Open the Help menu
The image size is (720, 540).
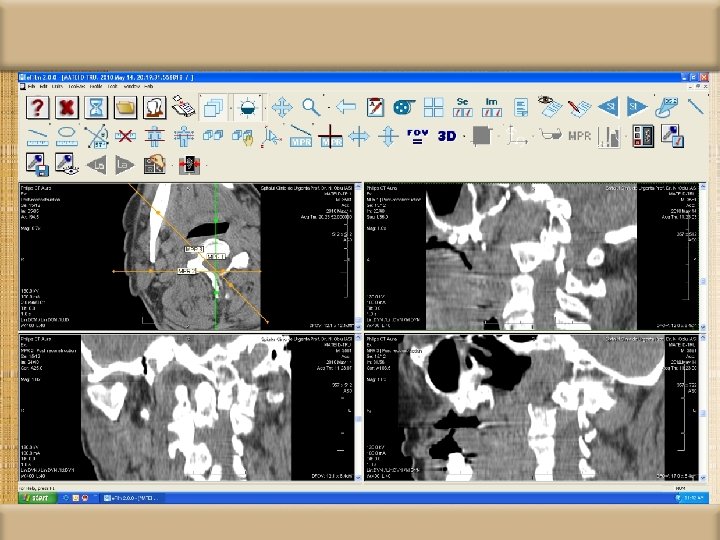point(149,86)
